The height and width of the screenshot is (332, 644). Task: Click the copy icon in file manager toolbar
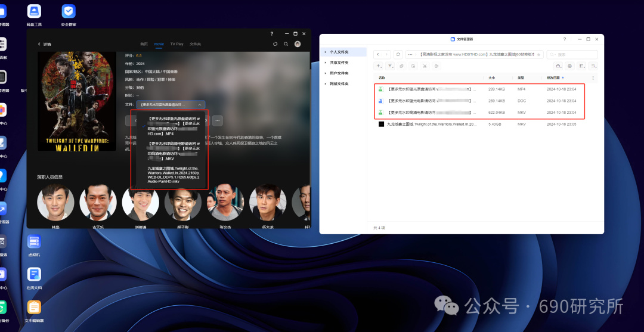[402, 66]
